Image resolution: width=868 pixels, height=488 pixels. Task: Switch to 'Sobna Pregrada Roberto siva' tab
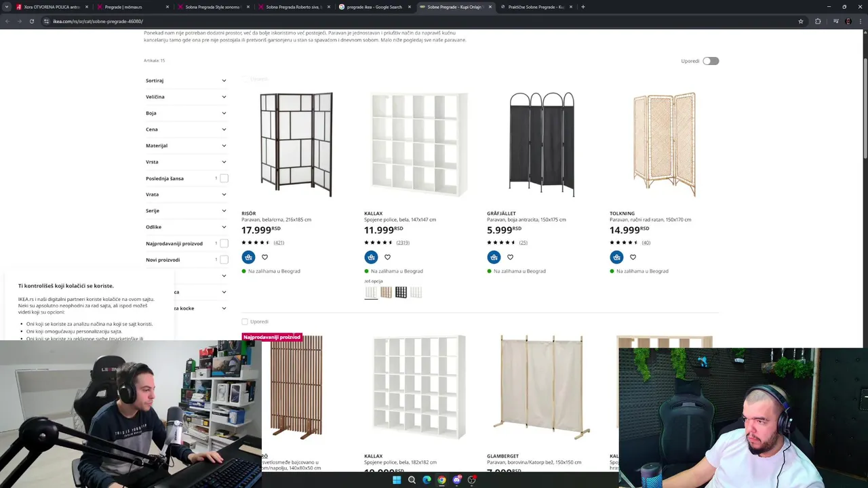click(293, 7)
